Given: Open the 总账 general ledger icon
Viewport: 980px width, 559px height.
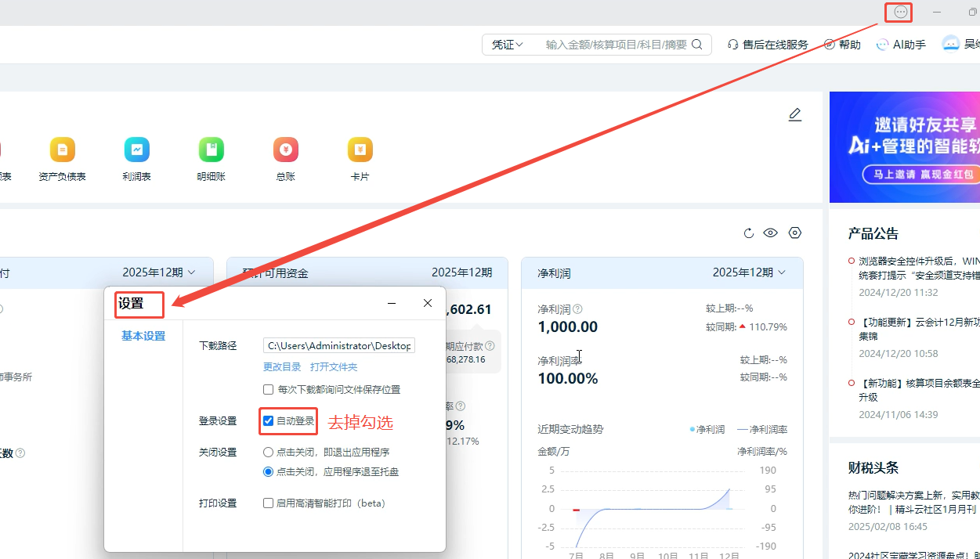Looking at the screenshot, I should pyautogui.click(x=285, y=150).
